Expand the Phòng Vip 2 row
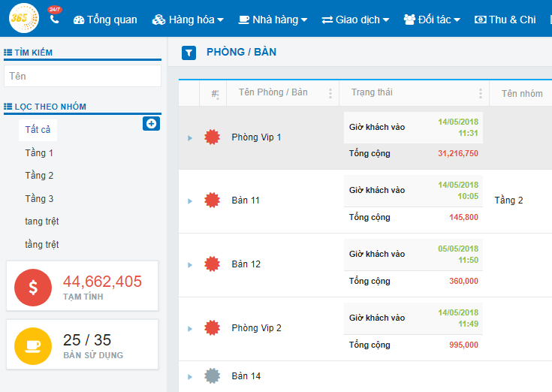552x392 pixels. pos(190,328)
